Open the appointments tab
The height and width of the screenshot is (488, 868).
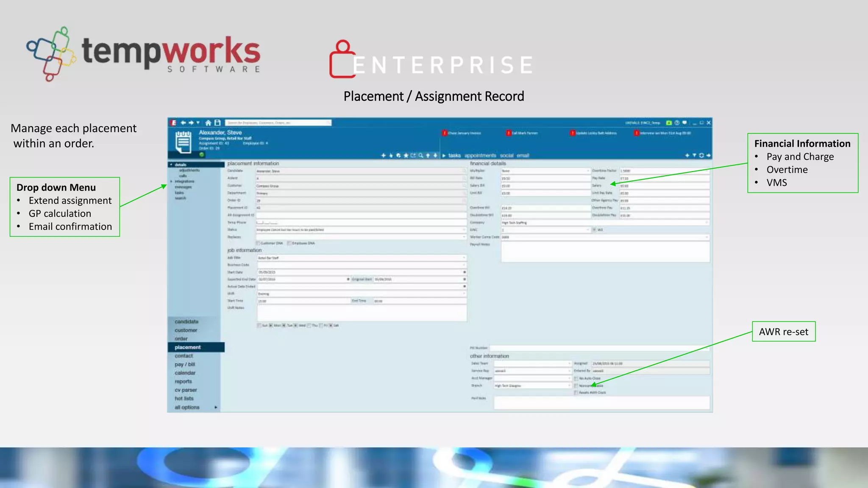[x=480, y=155]
